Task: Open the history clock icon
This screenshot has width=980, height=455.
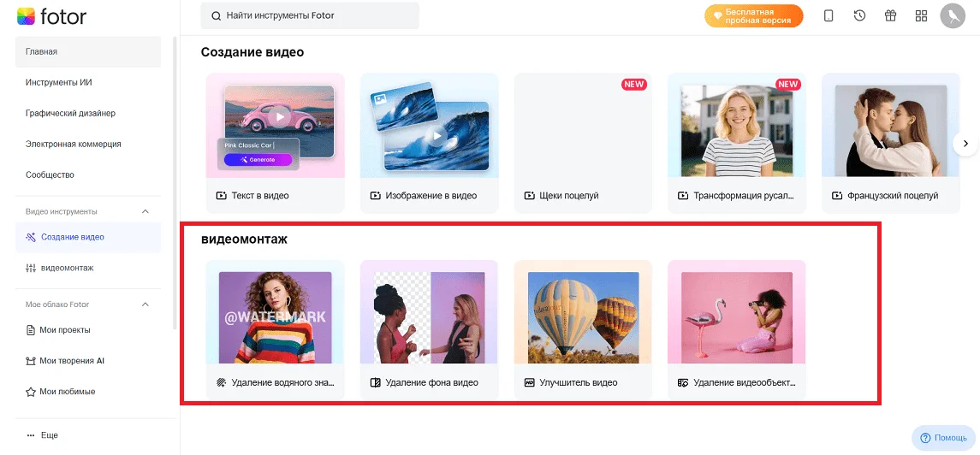Action: 859,16
